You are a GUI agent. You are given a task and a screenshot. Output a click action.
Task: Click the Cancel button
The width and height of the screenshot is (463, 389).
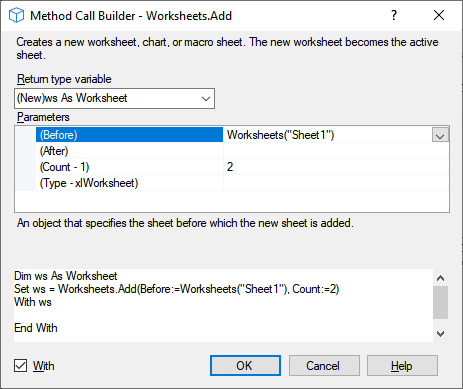tap(324, 366)
